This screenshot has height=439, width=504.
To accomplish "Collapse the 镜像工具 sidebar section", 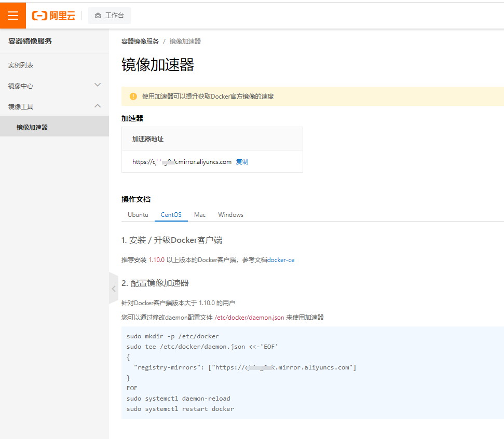I will [x=55, y=106].
